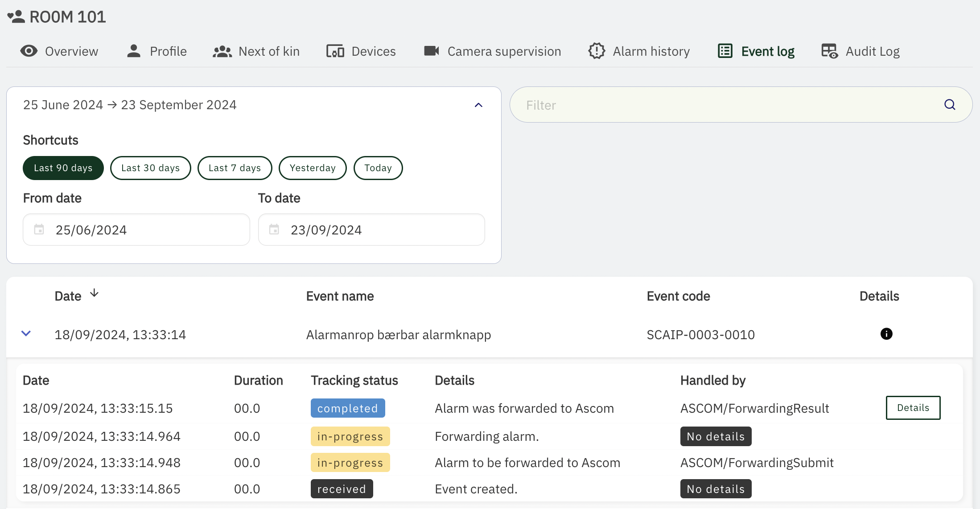The width and height of the screenshot is (980, 509).
Task: Focus the Filter search field
Action: tap(741, 105)
